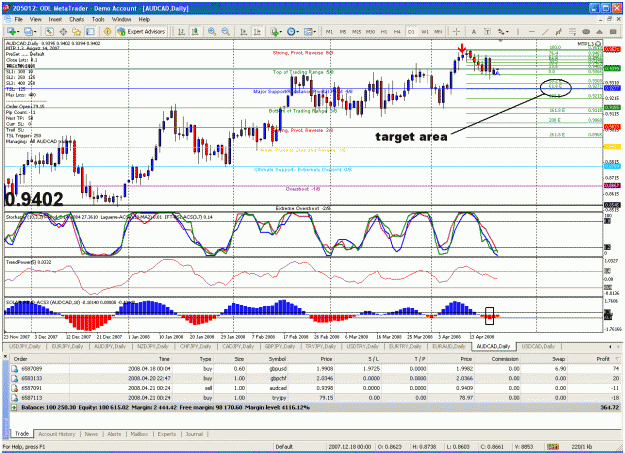Click the Periodicity clock icon
This screenshot has width=625, height=453.
(291, 32)
